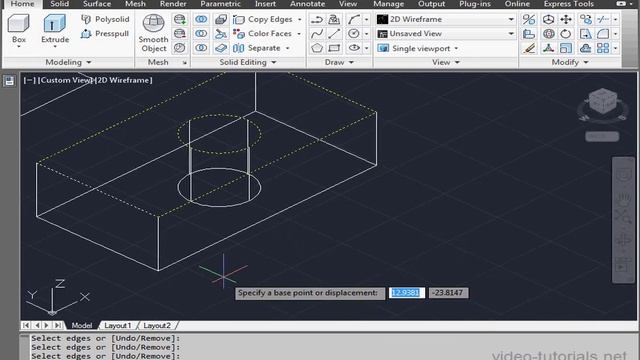Expand the Modify panel
640x360 pixels.
(x=570, y=62)
